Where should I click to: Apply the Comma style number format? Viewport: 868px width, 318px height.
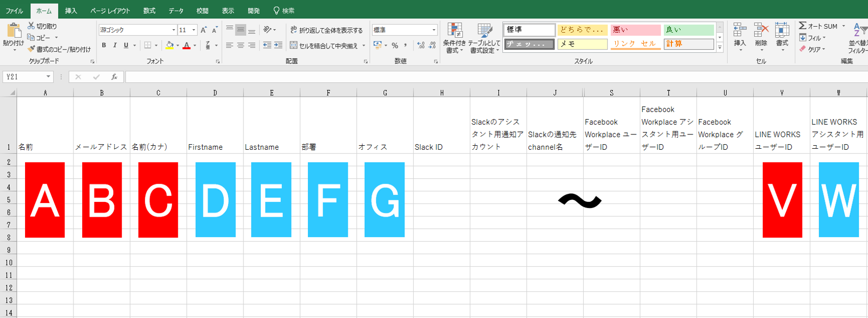coord(405,46)
